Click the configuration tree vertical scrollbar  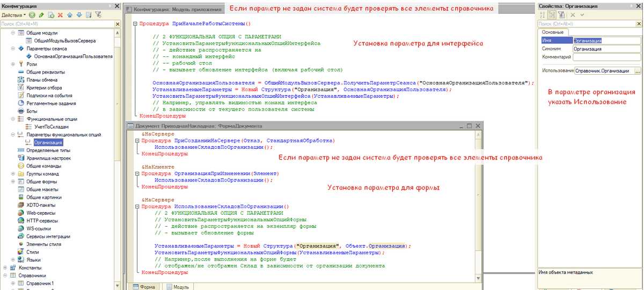click(117, 159)
